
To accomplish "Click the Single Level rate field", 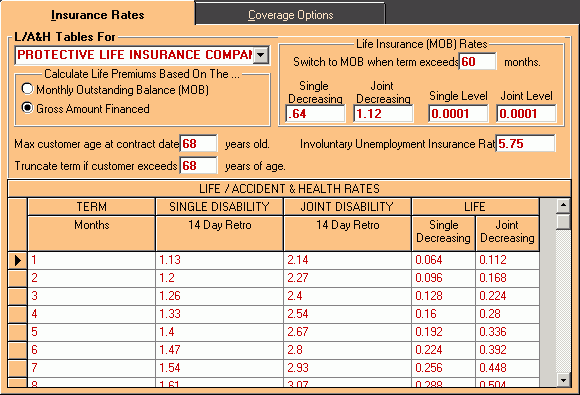I will click(x=458, y=113).
